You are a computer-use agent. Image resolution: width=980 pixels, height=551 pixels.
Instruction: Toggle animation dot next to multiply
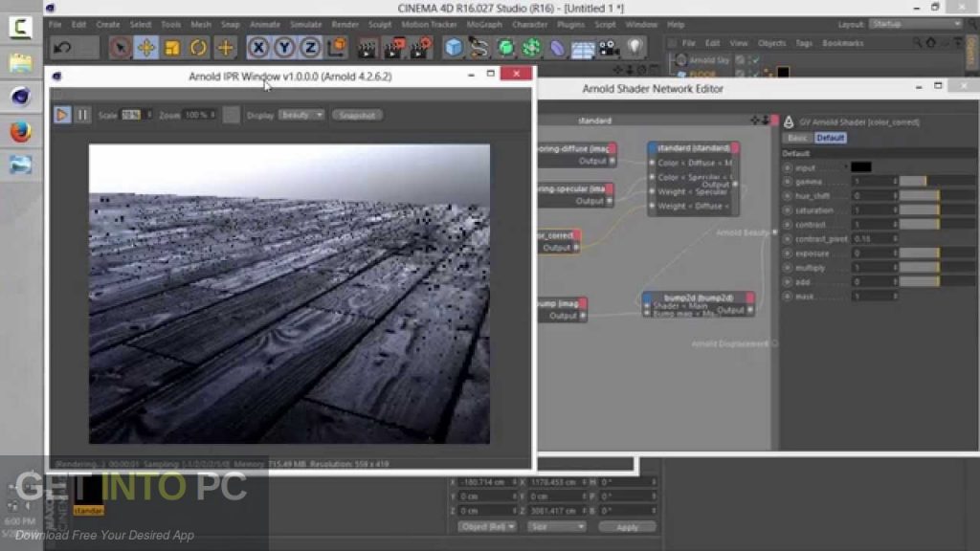(x=788, y=268)
